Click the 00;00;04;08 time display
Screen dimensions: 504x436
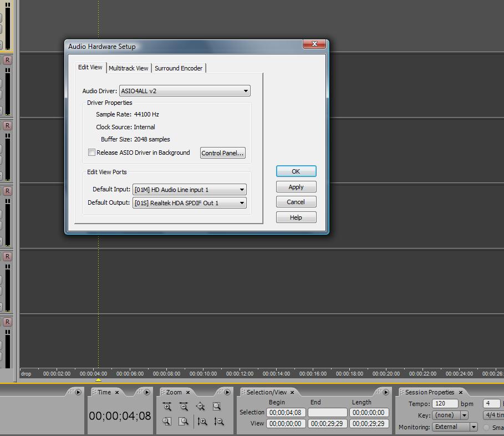[120, 415]
